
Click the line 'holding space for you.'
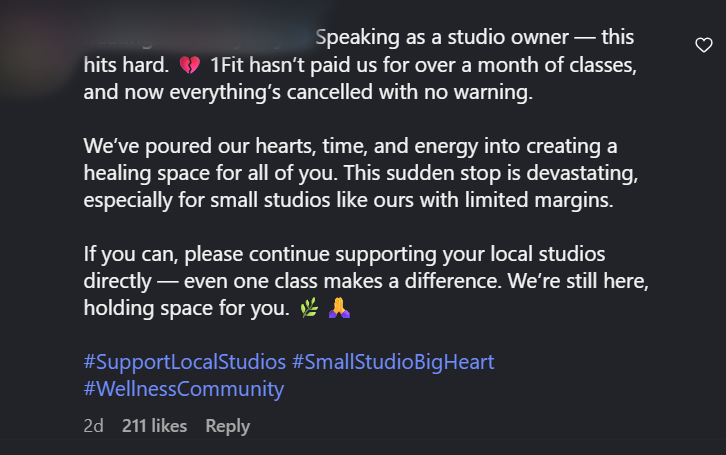tap(186, 309)
